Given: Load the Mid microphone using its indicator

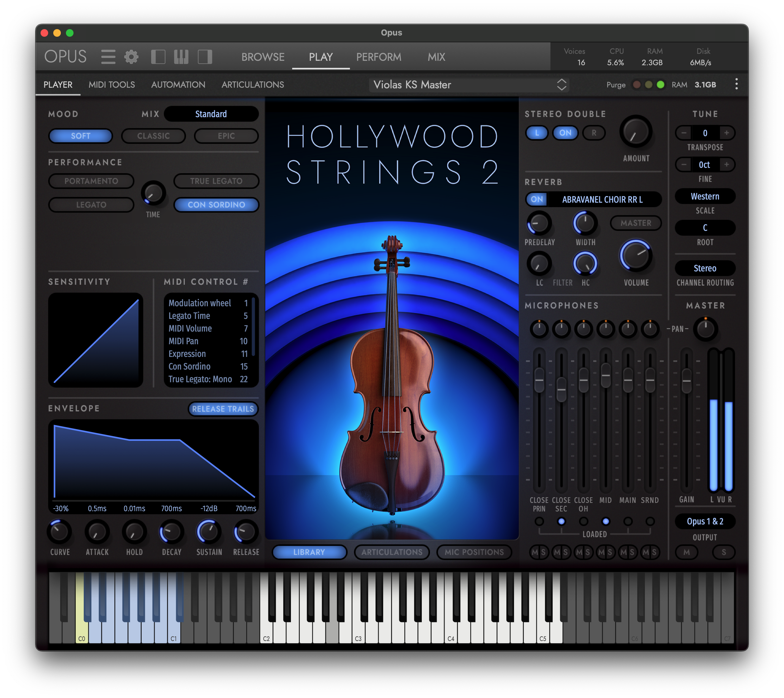Looking at the screenshot, I should [606, 521].
